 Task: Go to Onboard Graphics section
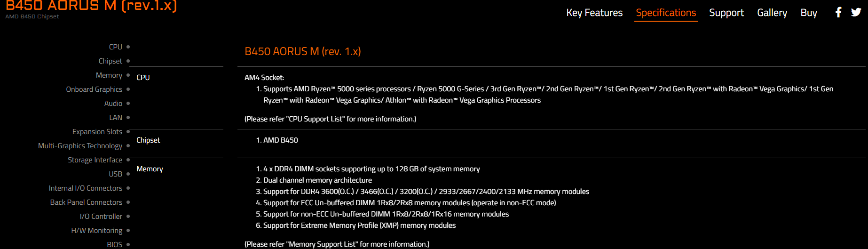[94, 89]
